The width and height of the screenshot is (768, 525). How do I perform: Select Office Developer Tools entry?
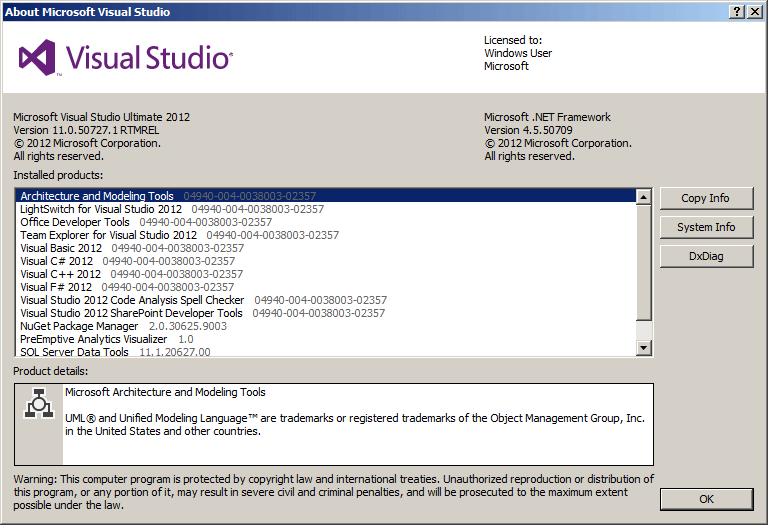click(x=326, y=222)
